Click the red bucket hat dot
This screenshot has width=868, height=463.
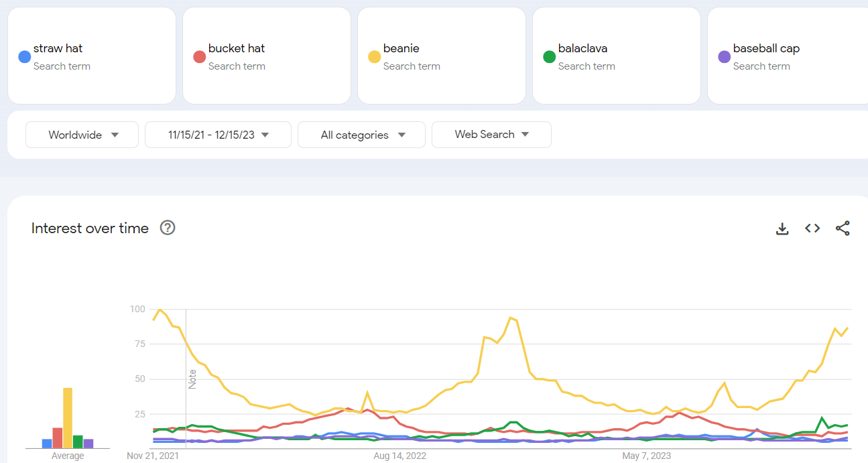tap(199, 57)
